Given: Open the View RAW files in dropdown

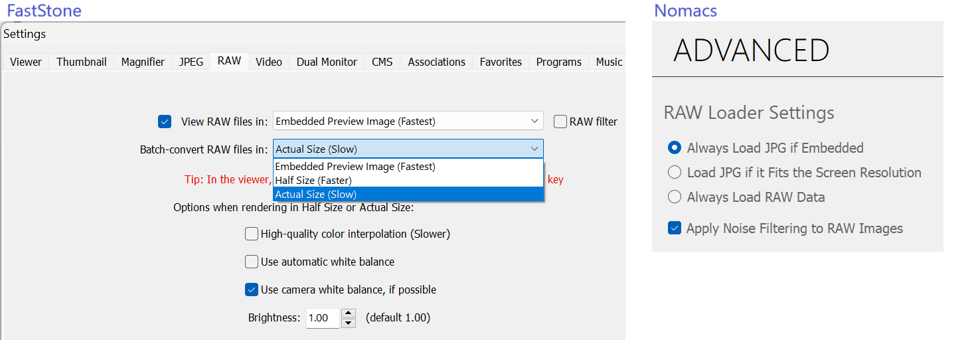Looking at the screenshot, I should [408, 121].
